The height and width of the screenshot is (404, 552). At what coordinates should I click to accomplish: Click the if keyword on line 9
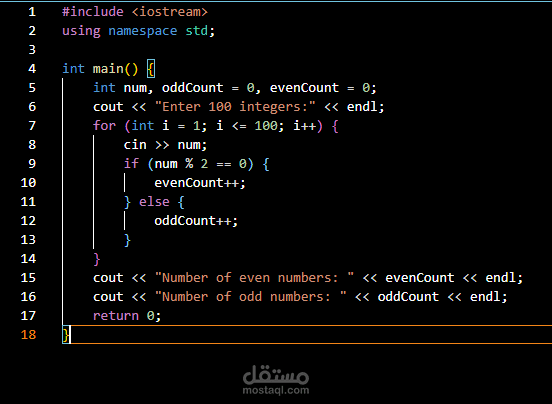[131, 164]
